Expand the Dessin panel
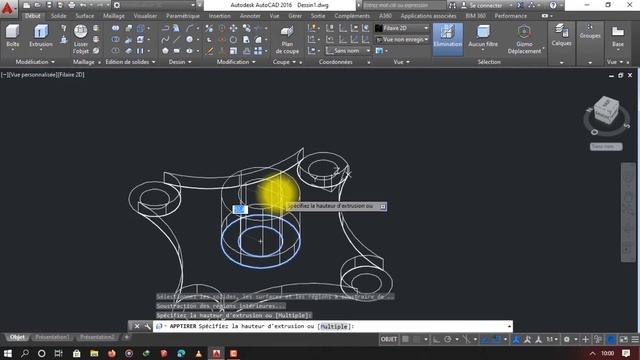 point(180,62)
